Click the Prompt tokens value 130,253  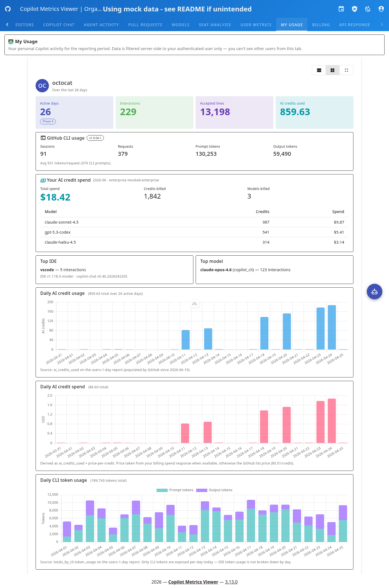tap(206, 154)
